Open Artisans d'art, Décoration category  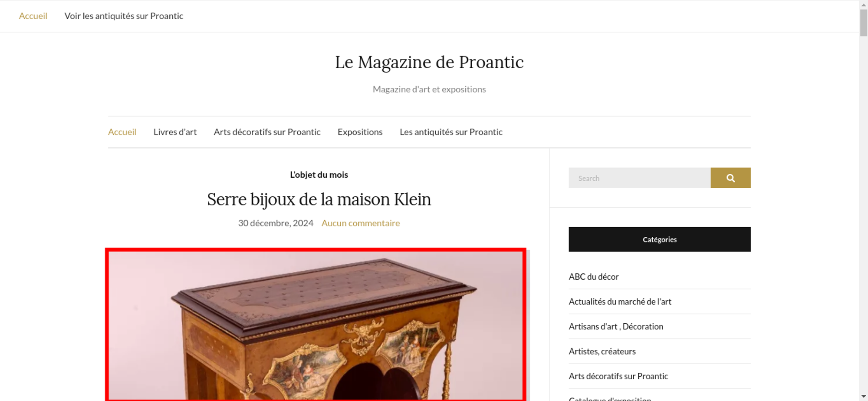click(616, 326)
